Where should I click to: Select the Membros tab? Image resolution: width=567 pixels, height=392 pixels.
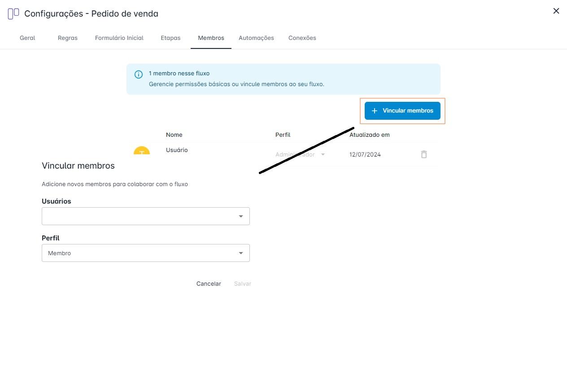click(x=211, y=38)
